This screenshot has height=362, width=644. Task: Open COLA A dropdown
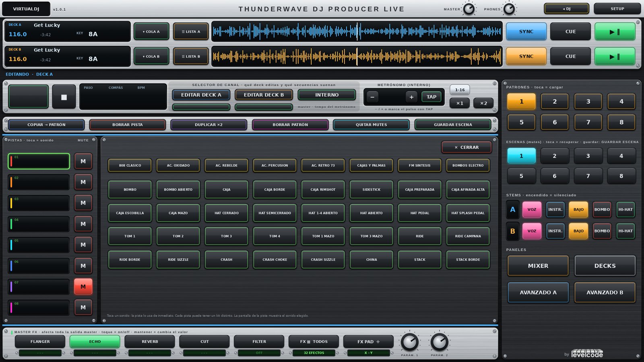tap(151, 31)
